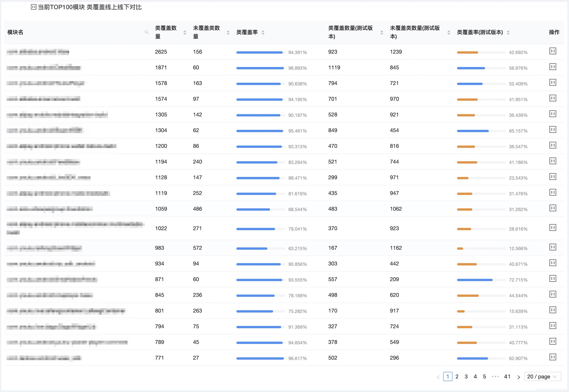569x392 pixels.
Task: Go to page 5
Action: [x=484, y=377]
